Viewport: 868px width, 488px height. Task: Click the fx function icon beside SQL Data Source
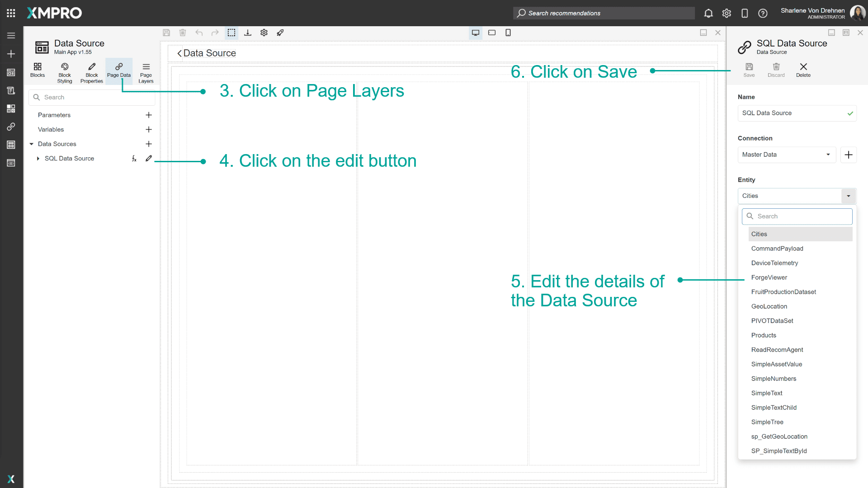click(x=134, y=159)
